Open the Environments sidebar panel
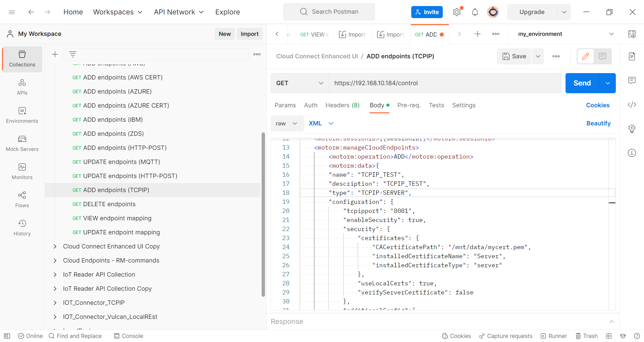This screenshot has height=342, width=644. coord(22,115)
